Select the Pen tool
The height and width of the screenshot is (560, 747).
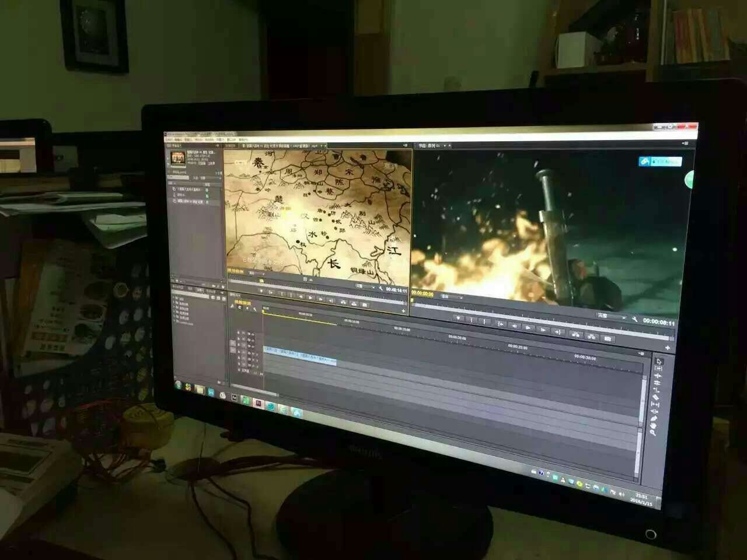[x=654, y=418]
